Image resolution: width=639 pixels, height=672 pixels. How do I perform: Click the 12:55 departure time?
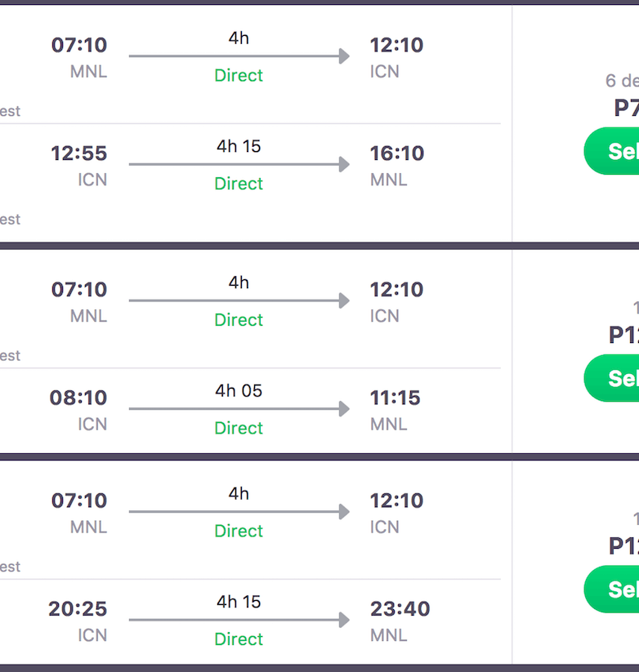78,154
